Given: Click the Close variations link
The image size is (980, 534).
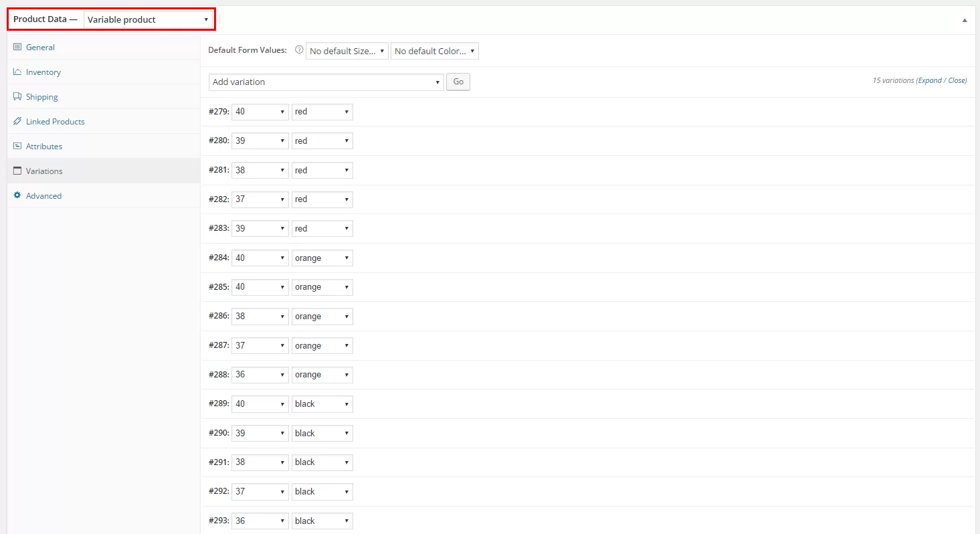Looking at the screenshot, I should [x=955, y=80].
